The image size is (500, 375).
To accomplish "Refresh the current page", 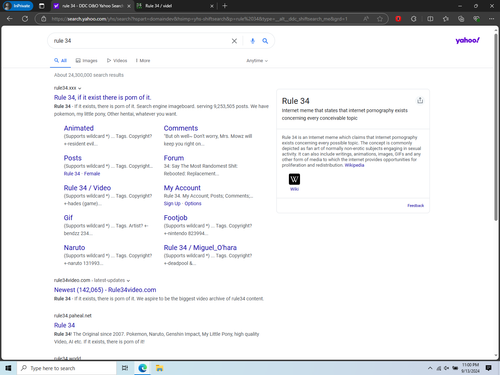I will click(25, 19).
